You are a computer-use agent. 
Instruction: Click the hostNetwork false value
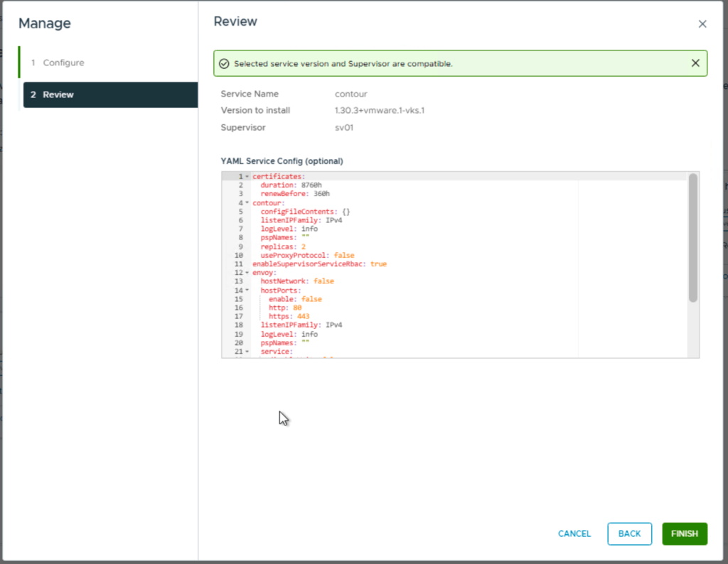(x=323, y=281)
